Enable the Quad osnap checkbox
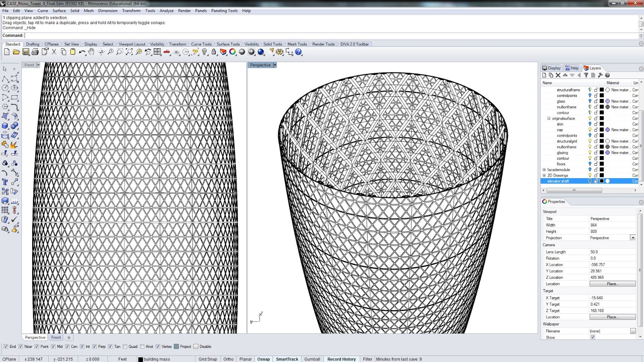 [125, 346]
